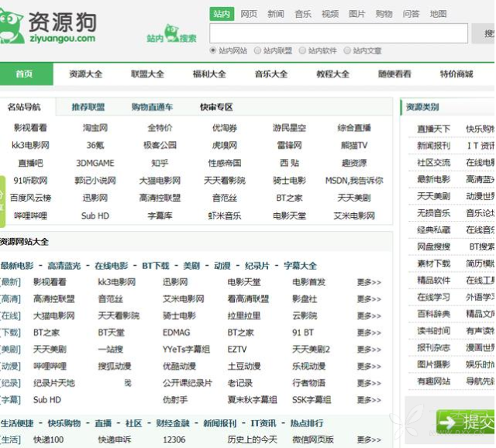Viewport: 496px width, 448px height.
Task: Switch to the 站内 search tab
Action: pyautogui.click(x=222, y=14)
